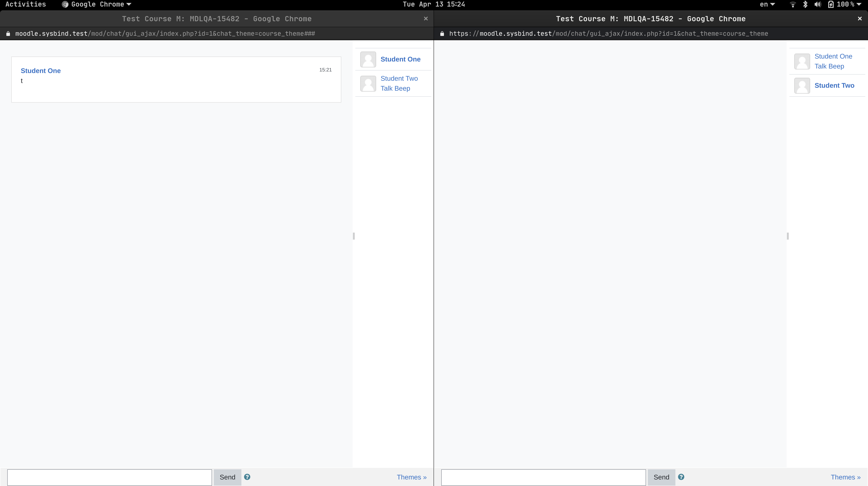Viewport: 868px width, 486px height.
Task: Open Activities overview
Action: (x=26, y=4)
